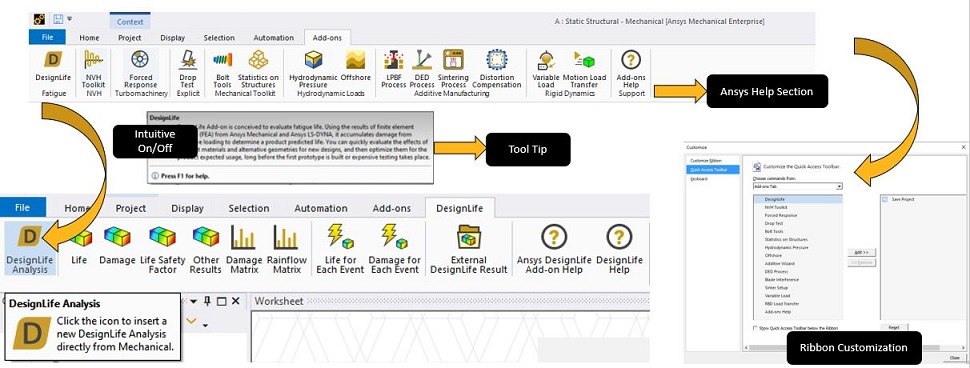The width and height of the screenshot is (970, 368).
Task: Click the Add >> button
Action: click(x=862, y=252)
